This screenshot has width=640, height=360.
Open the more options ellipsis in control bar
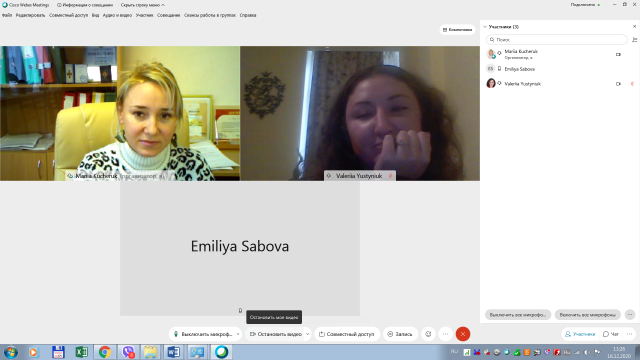point(445,334)
